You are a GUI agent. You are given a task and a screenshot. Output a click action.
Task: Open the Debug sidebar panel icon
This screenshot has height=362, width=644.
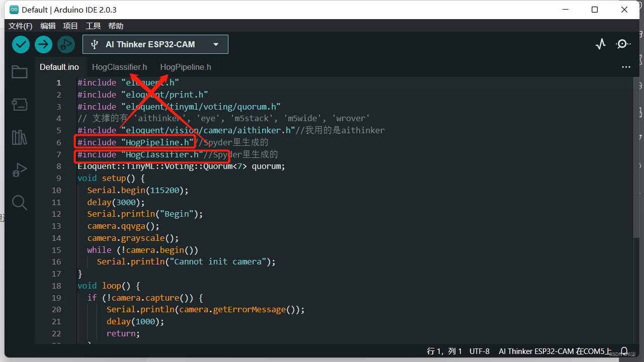click(x=20, y=170)
